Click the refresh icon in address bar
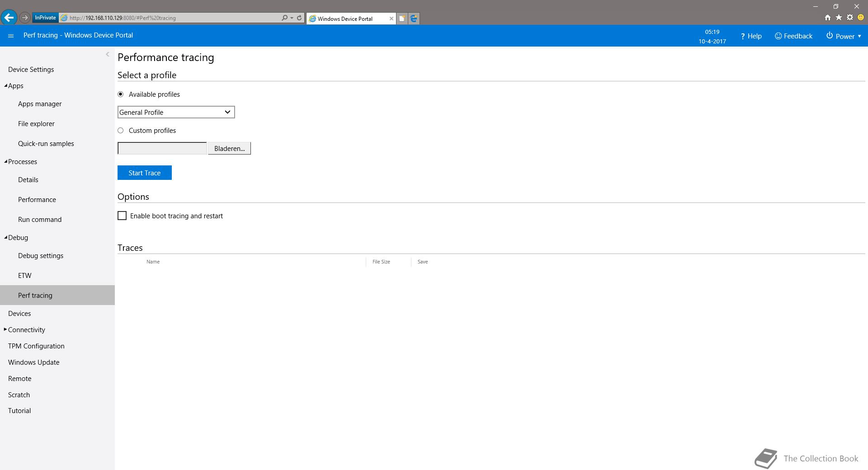This screenshot has height=470, width=868. [x=299, y=18]
